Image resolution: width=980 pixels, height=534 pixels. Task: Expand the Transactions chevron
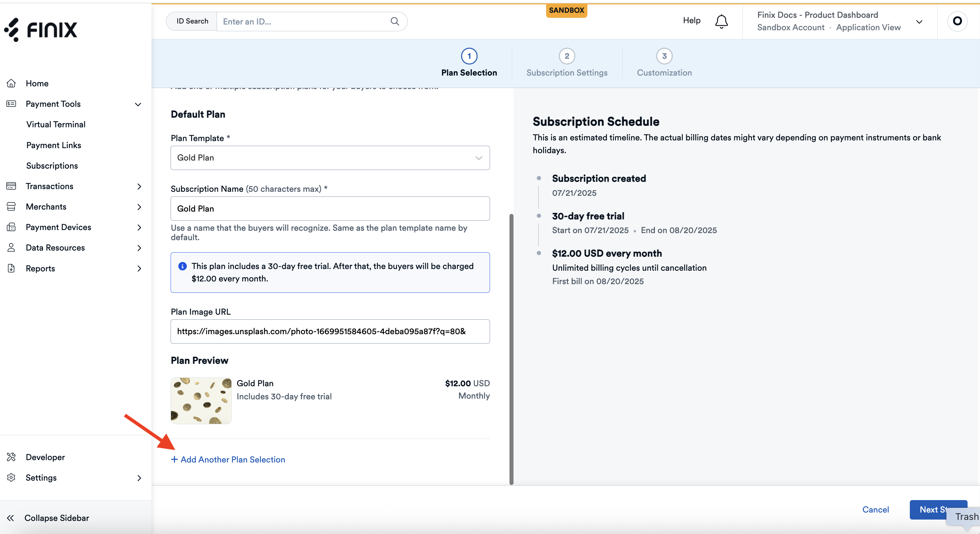click(x=139, y=186)
